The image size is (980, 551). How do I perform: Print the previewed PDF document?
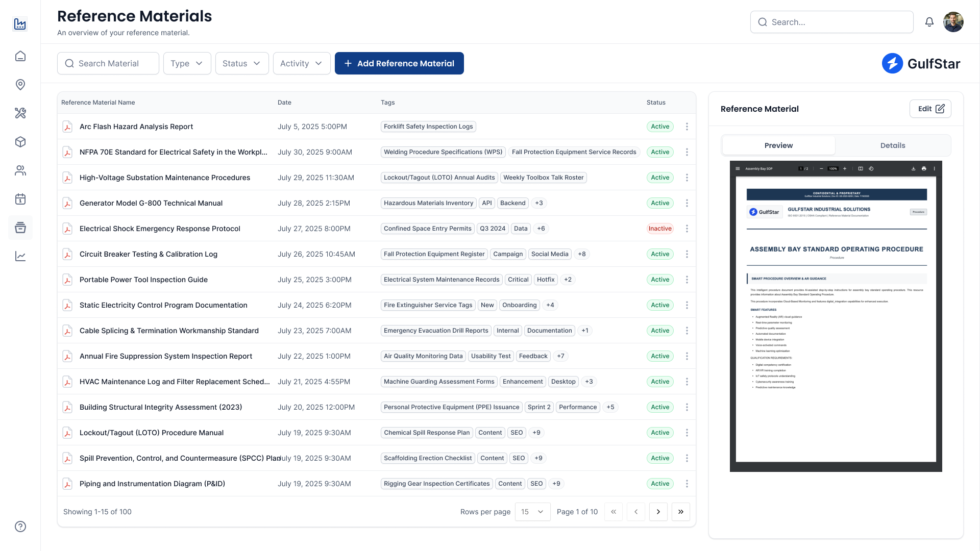(924, 168)
